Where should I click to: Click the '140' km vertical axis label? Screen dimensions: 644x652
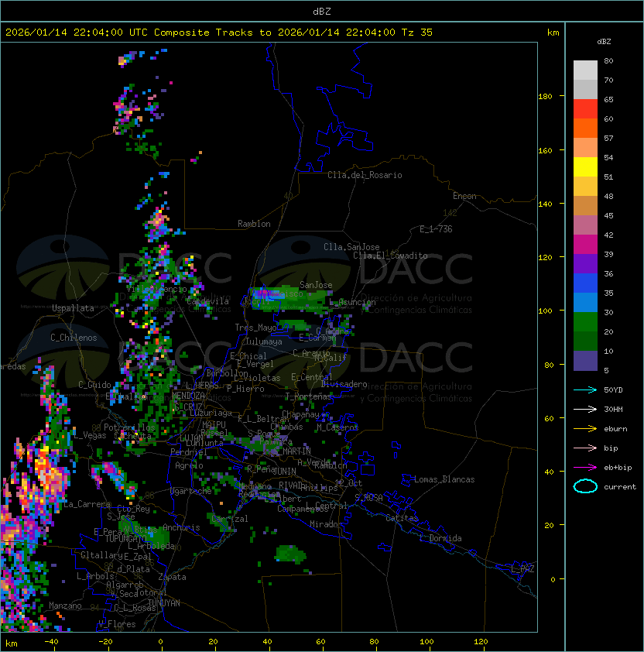click(545, 204)
